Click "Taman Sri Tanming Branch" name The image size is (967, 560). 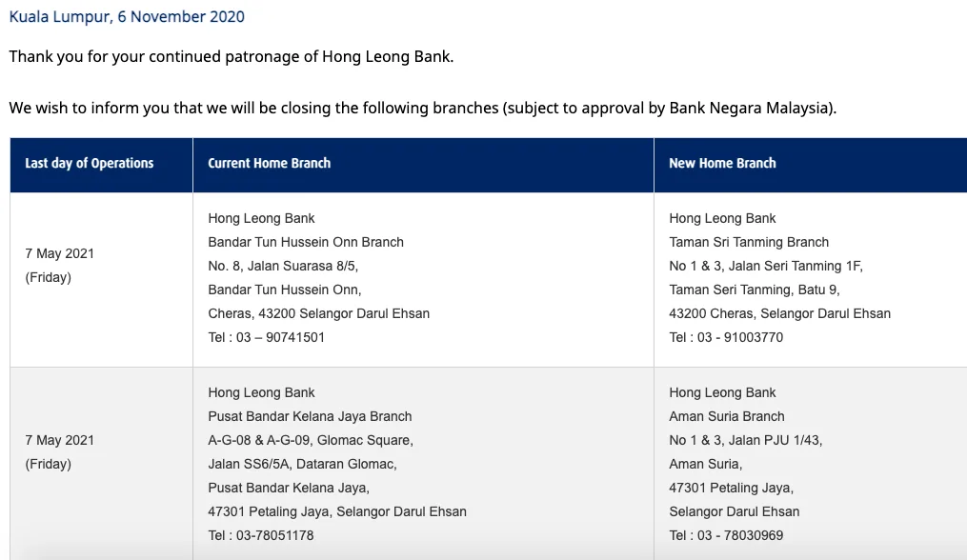749,242
